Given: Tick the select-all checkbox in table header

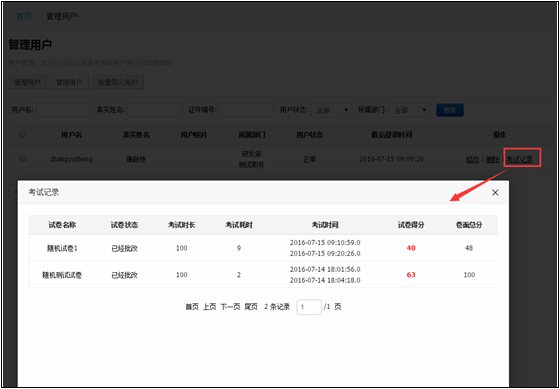Looking at the screenshot, I should pyautogui.click(x=22, y=134).
